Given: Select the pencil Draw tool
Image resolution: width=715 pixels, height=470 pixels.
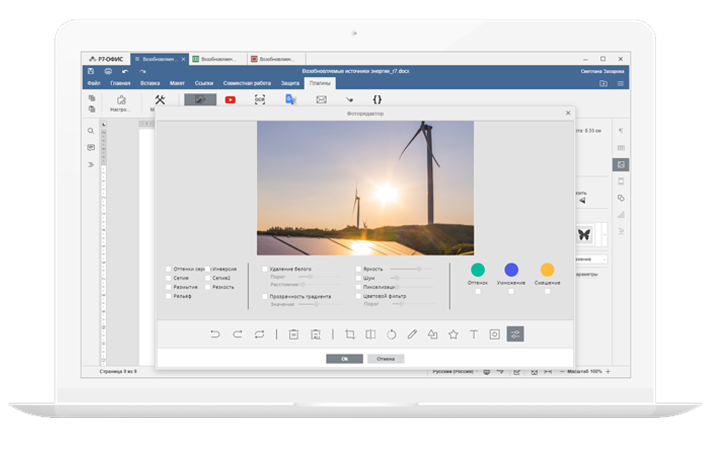Looking at the screenshot, I should [x=411, y=334].
